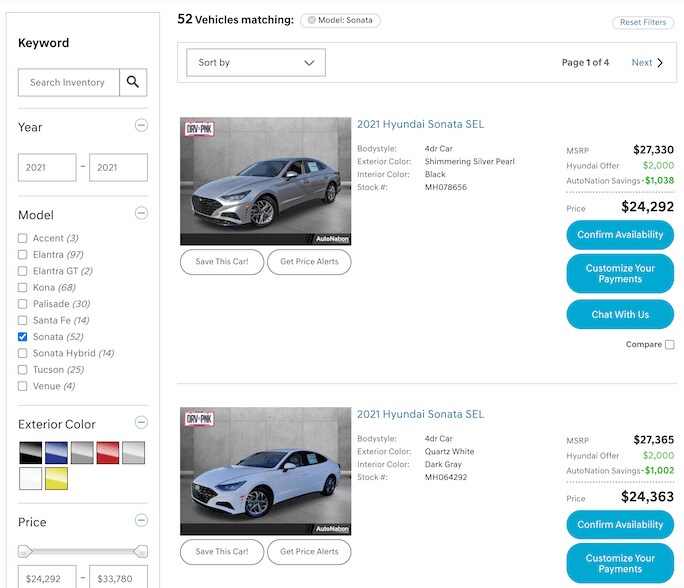Viewport: 684px width, 588px height.
Task: Confirm Availability for $24,292 Sonata
Action: tap(620, 235)
